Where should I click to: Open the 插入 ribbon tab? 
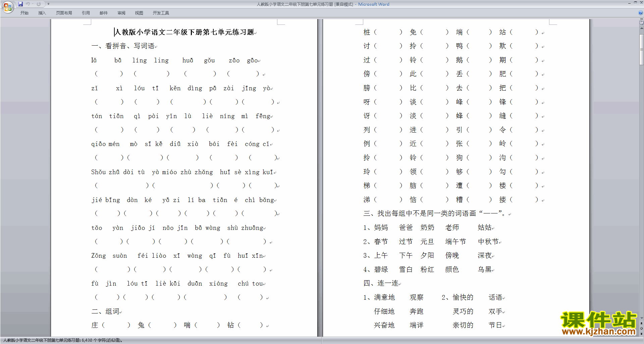pyautogui.click(x=42, y=13)
